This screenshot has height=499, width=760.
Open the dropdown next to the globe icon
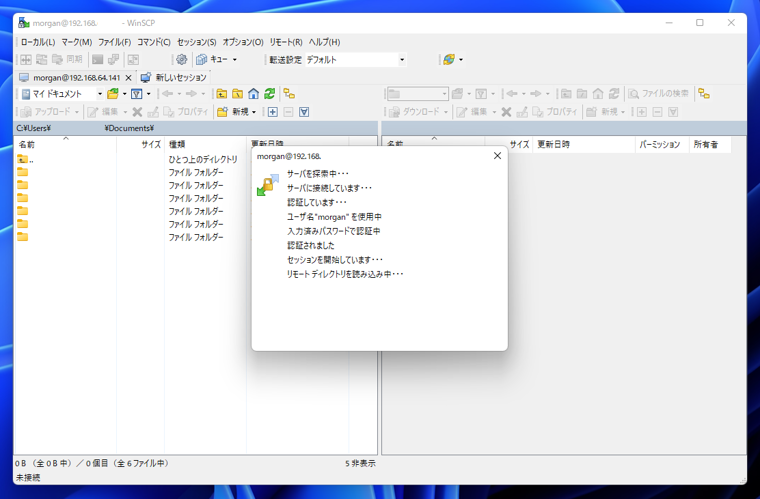(461, 60)
